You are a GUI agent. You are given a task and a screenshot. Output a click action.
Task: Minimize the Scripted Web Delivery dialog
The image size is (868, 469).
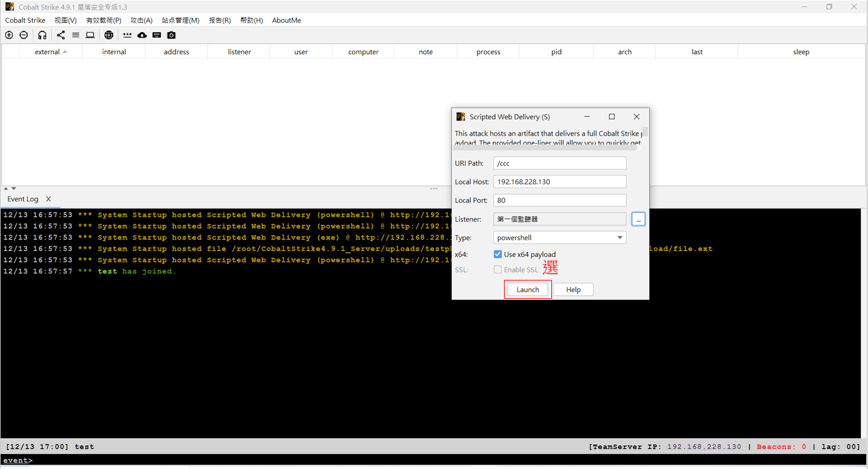pos(587,117)
